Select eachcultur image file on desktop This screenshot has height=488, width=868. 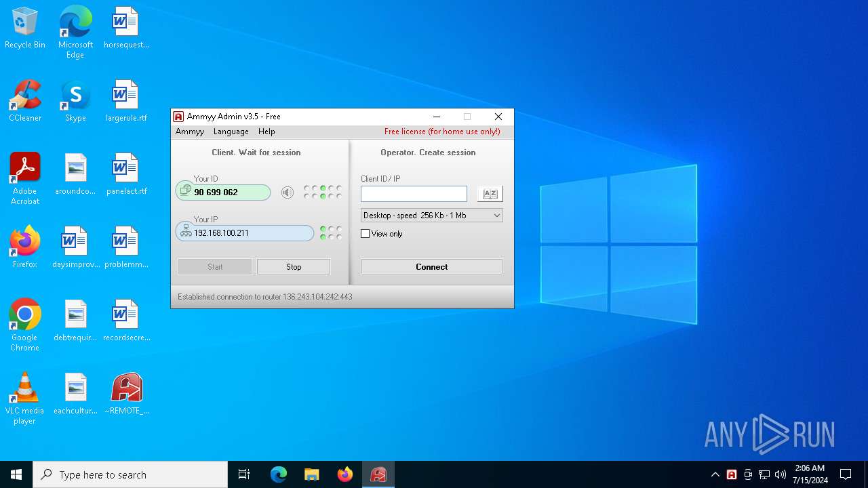[75, 394]
